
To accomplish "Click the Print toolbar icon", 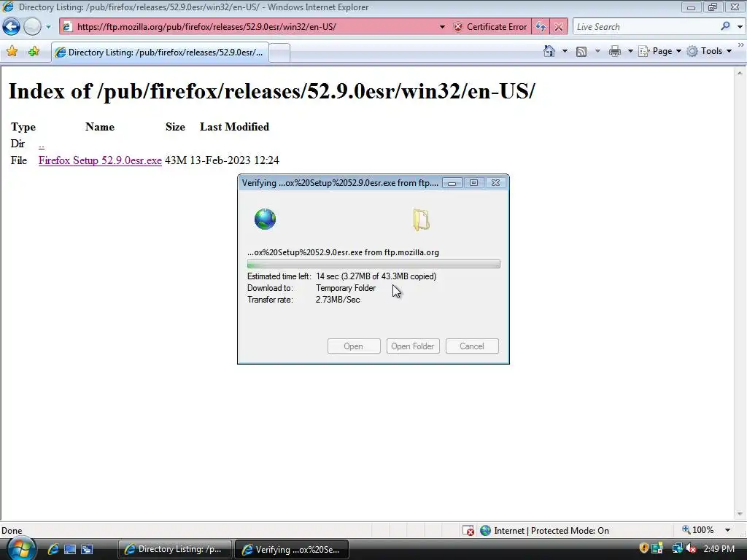I will tap(615, 51).
